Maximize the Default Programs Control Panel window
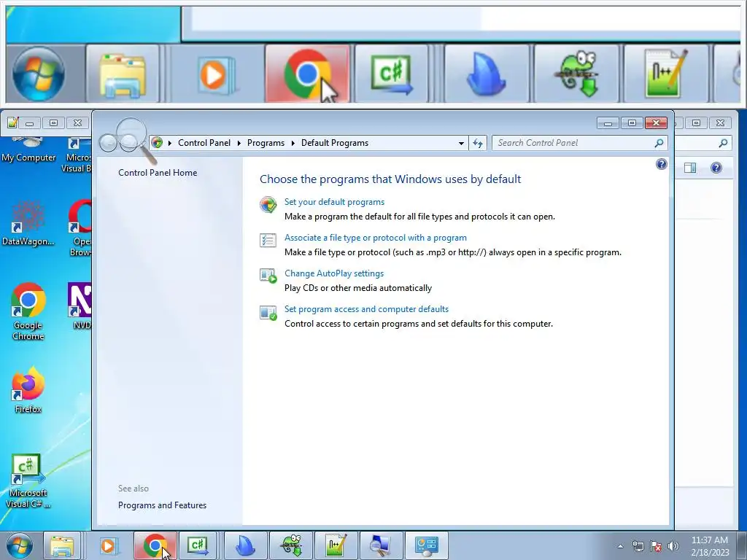Image resolution: width=747 pixels, height=560 pixels. click(x=632, y=122)
